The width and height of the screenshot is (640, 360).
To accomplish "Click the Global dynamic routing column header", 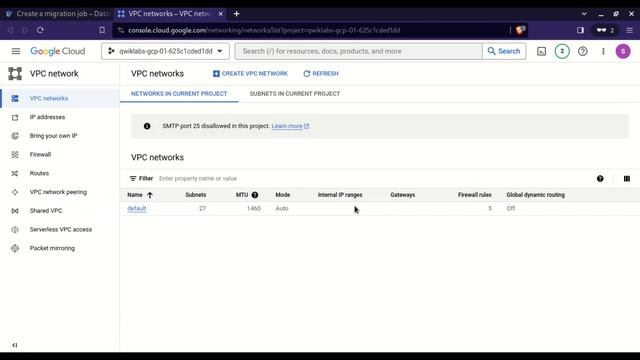I will 536,195.
